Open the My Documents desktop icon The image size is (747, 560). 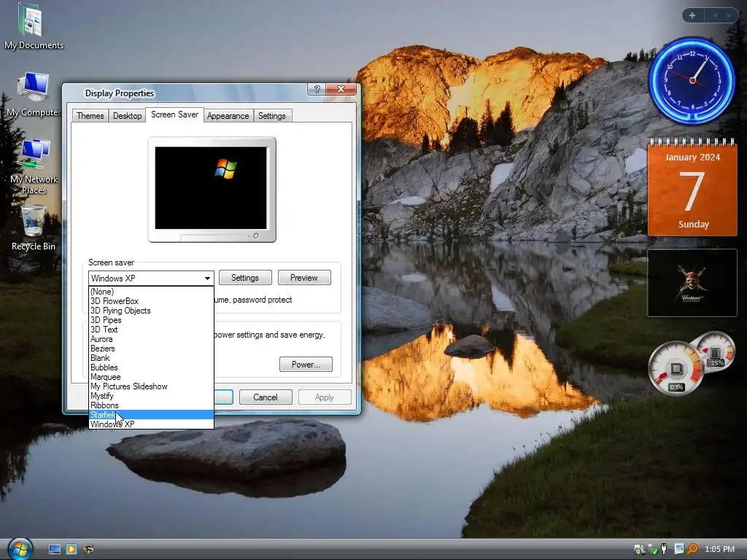coord(32,26)
